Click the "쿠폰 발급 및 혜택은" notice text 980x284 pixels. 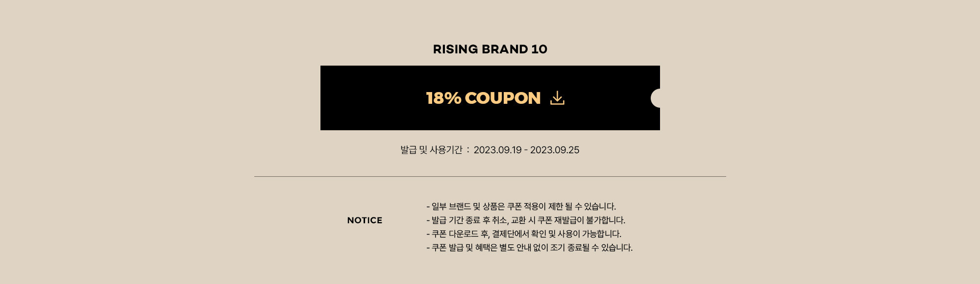[464, 248]
